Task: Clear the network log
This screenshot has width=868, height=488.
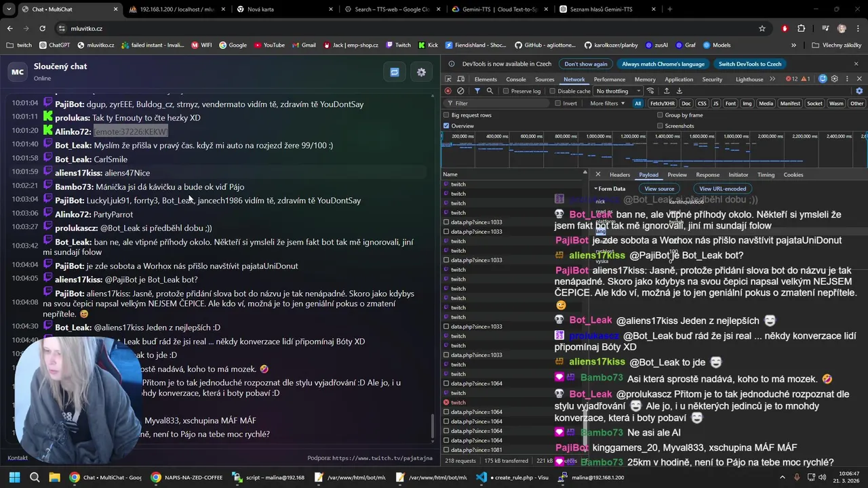Action: 460,91
